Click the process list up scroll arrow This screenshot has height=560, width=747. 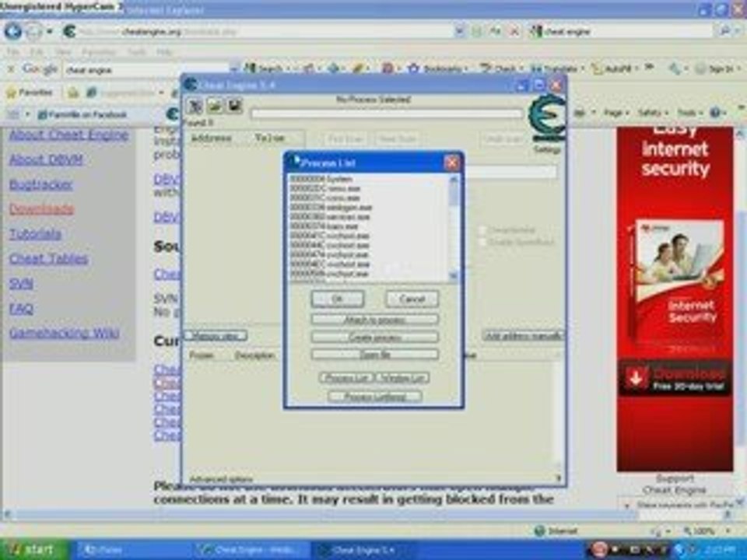click(454, 179)
